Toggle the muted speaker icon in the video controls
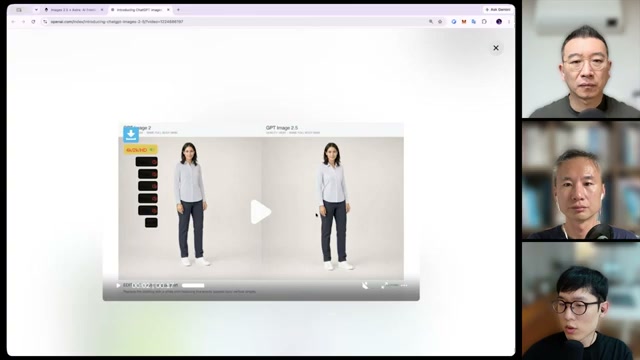 [365, 285]
